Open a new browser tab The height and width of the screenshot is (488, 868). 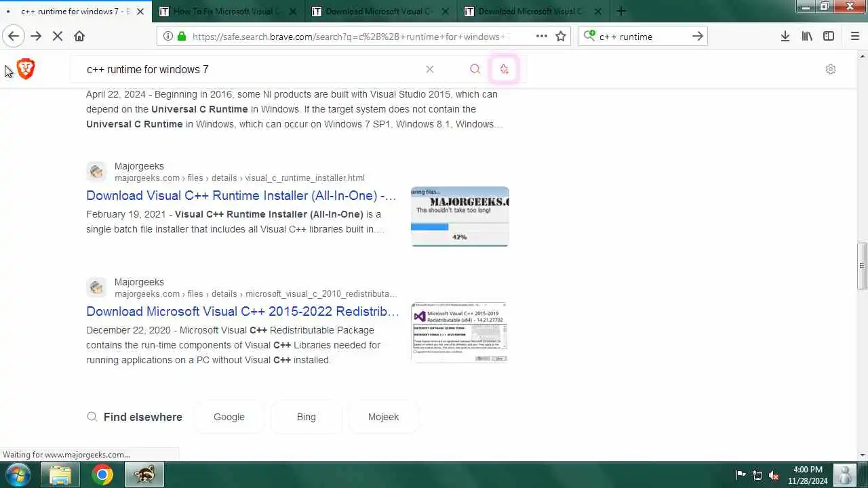click(621, 11)
